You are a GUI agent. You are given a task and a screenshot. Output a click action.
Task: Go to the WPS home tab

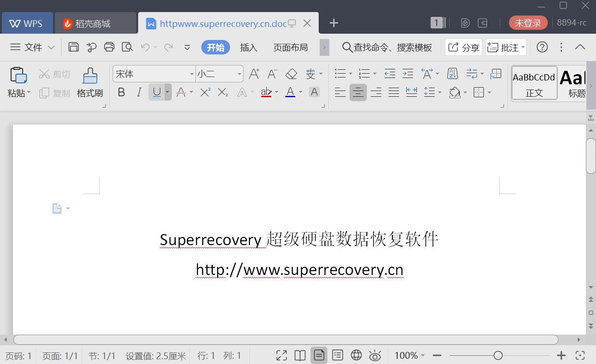point(27,23)
